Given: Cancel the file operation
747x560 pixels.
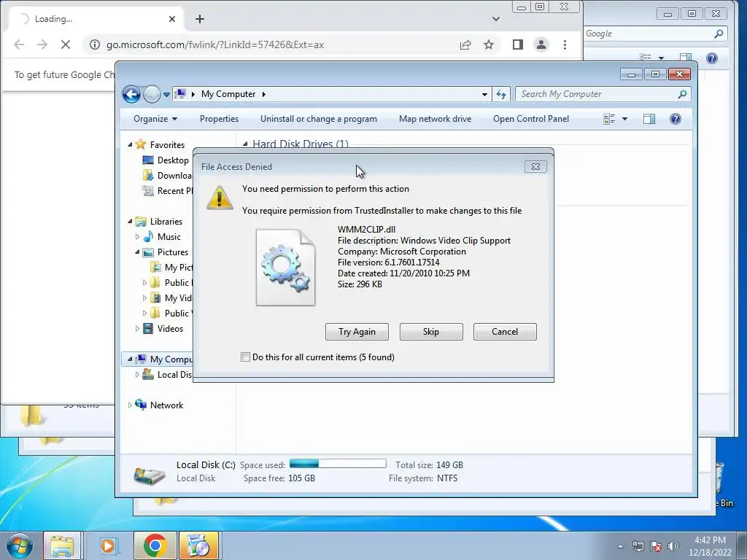Looking at the screenshot, I should (505, 332).
